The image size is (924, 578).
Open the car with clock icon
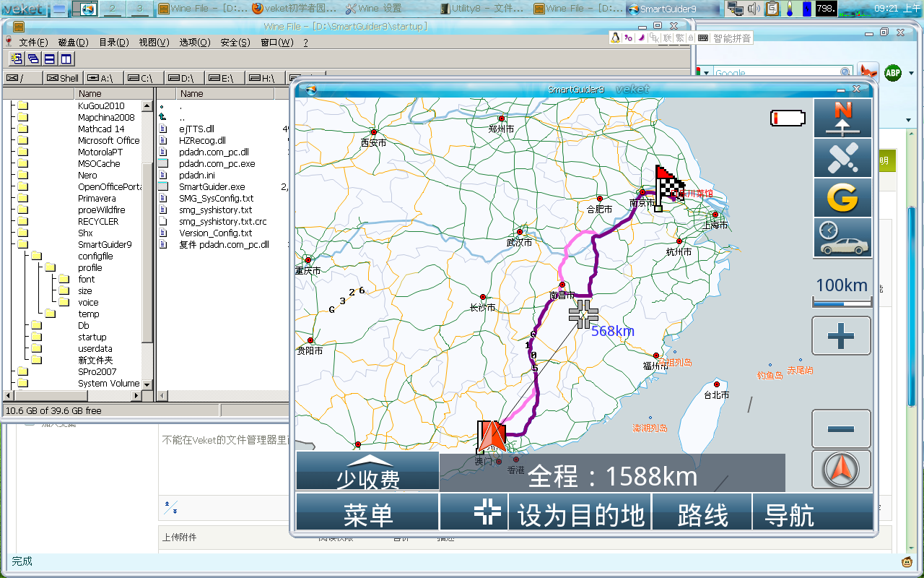pos(842,238)
